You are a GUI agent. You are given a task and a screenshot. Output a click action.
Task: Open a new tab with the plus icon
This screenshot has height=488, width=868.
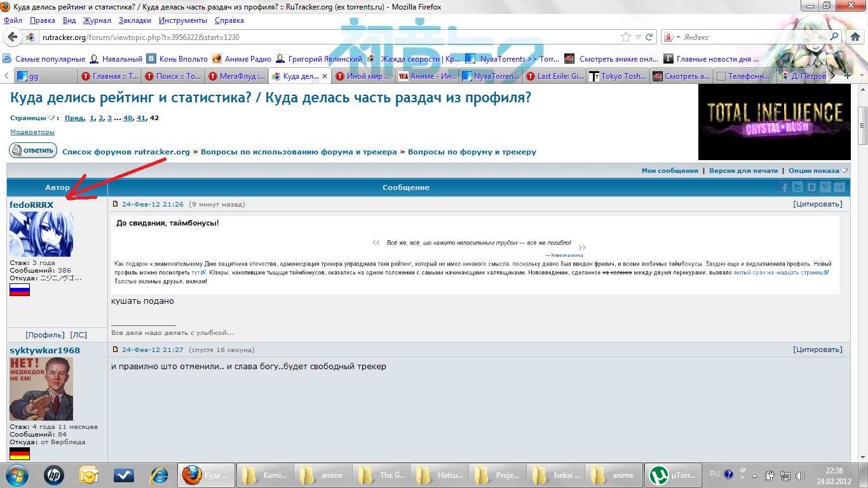847,76
